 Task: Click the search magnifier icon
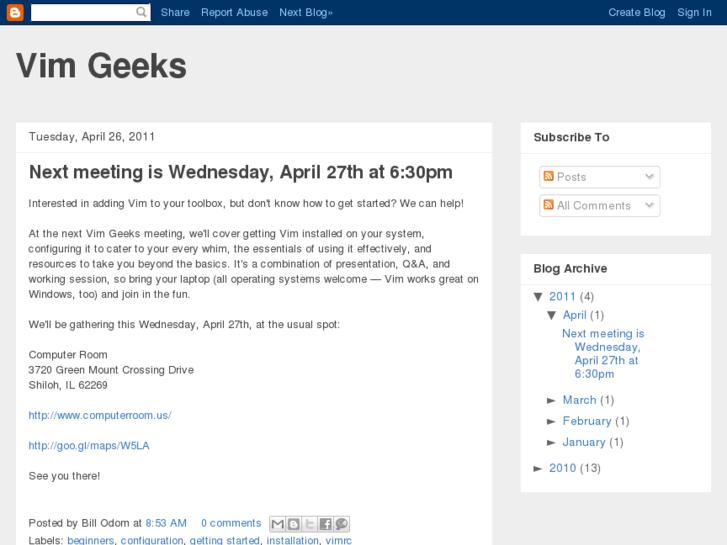point(142,12)
